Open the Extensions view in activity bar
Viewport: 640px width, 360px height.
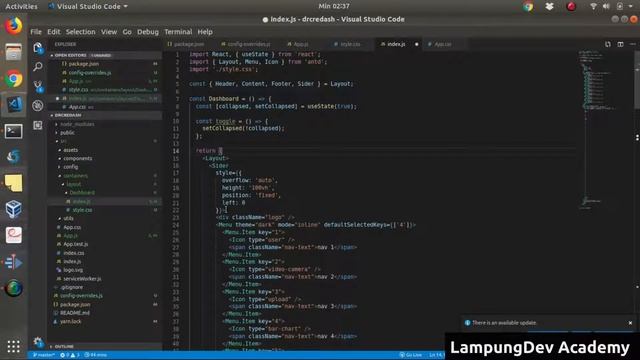38,125
